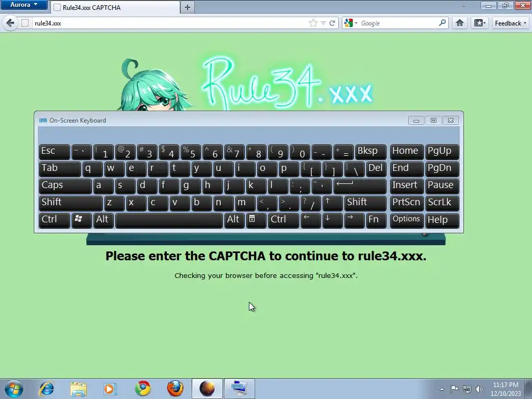Screen dimensions: 532x399
Task: Toggle the left Ctrl key
Action: click(x=54, y=220)
